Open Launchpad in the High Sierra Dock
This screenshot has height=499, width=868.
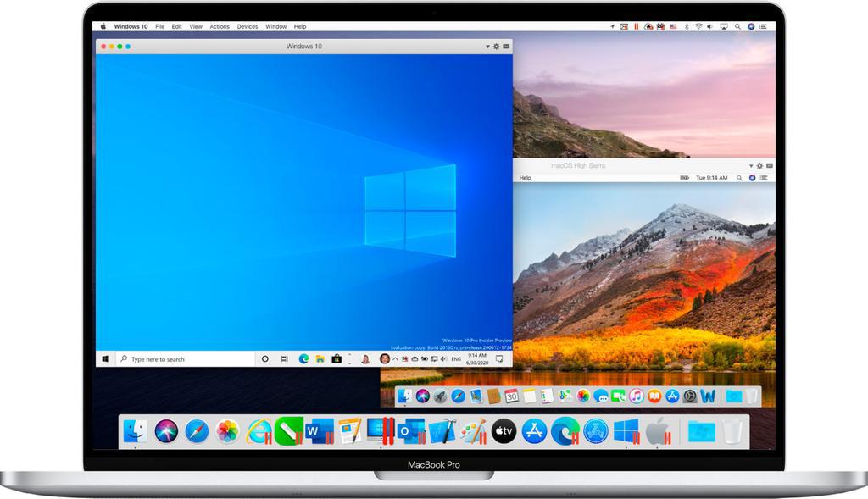click(440, 396)
